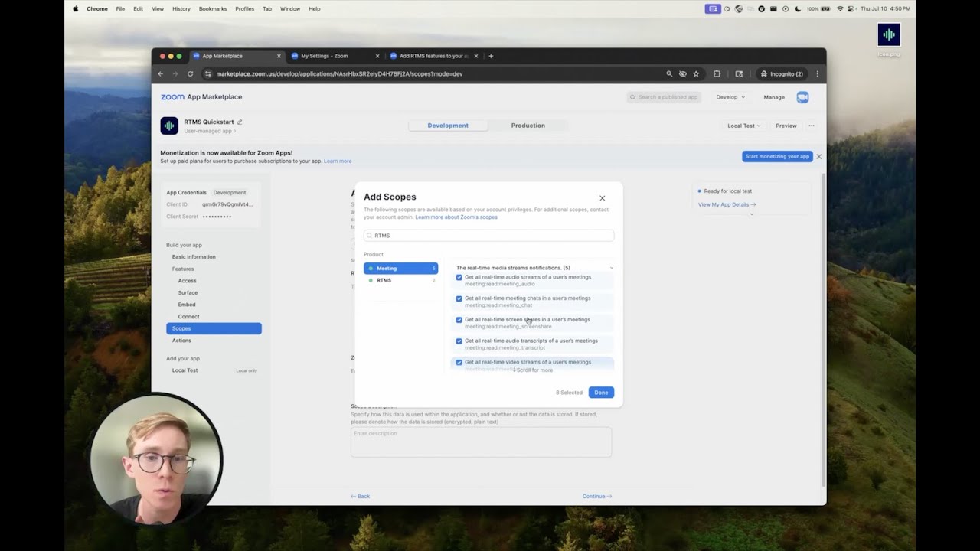The image size is (980, 551).
Task: Open Chrome's three-dot menu
Action: tap(817, 74)
